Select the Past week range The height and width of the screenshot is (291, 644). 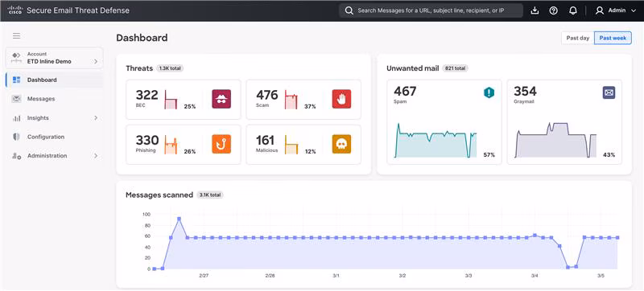coord(613,38)
